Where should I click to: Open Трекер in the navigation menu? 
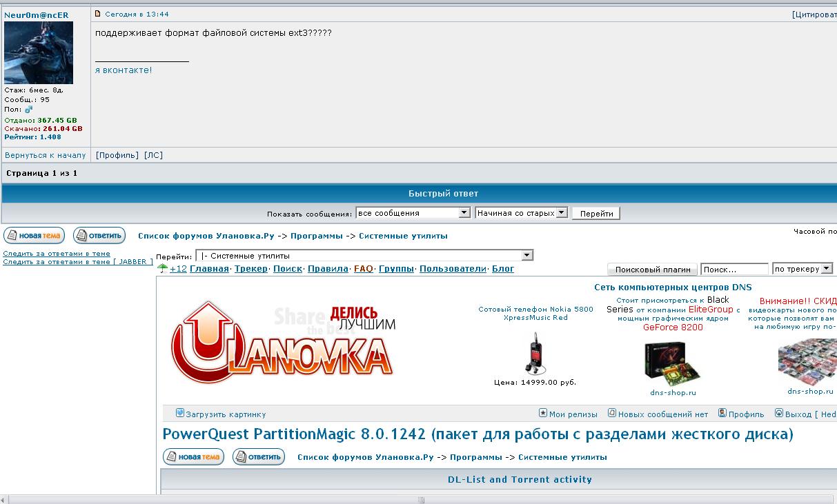(251, 269)
